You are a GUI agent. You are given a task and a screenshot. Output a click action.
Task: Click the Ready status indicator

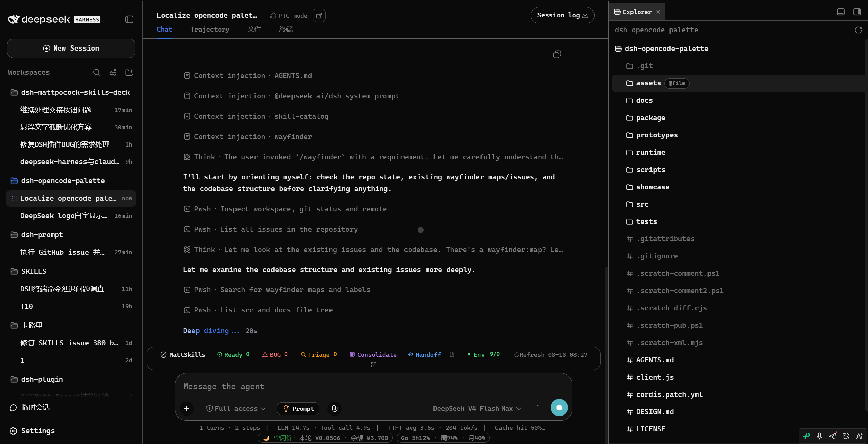coord(233,354)
